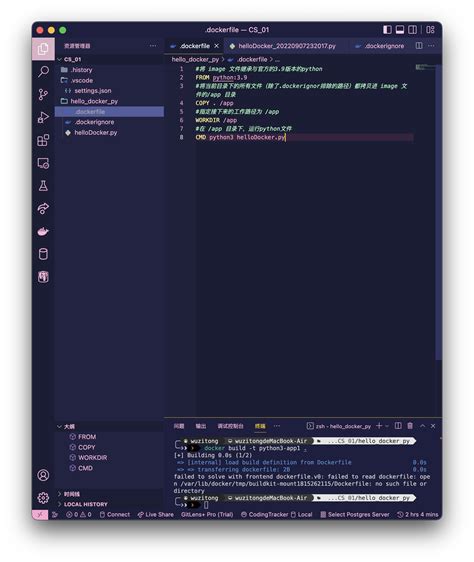Open GitLens+ Pro (Trial) status item
The height and width of the screenshot is (562, 474).
[x=207, y=515]
